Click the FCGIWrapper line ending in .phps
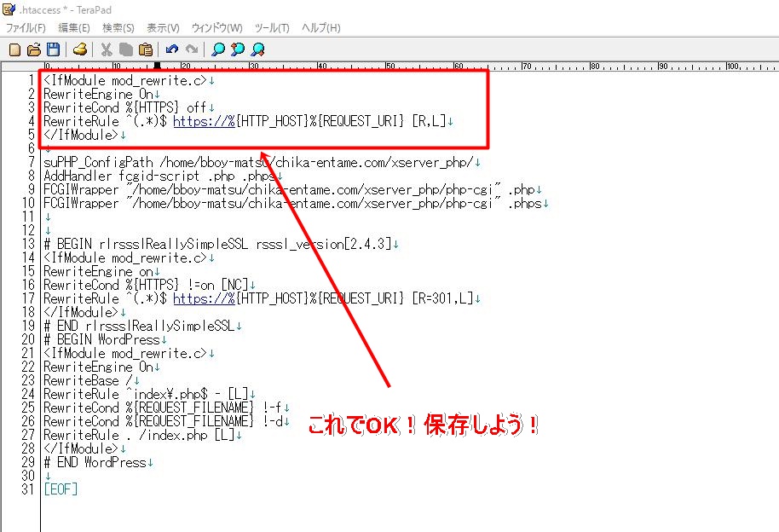 point(292,204)
